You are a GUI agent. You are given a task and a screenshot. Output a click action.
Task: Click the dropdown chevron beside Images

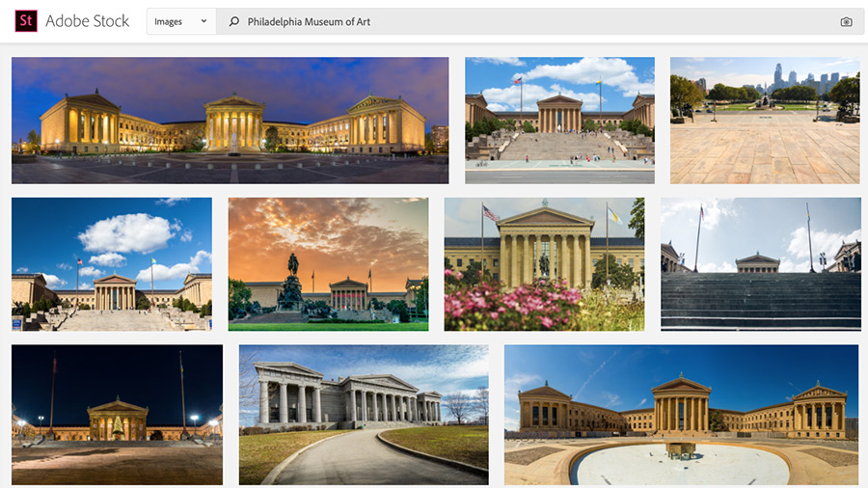click(x=203, y=21)
